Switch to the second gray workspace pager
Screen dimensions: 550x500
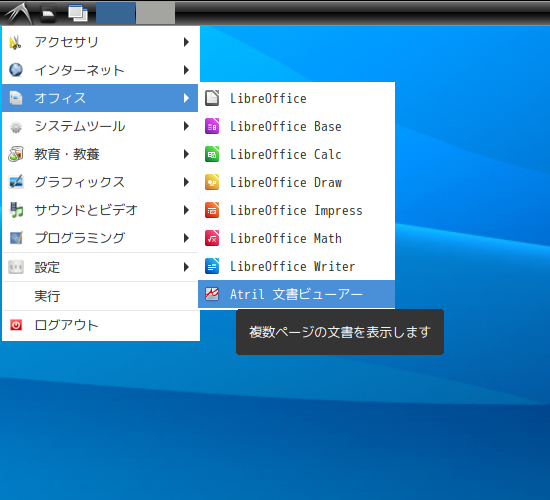155,13
